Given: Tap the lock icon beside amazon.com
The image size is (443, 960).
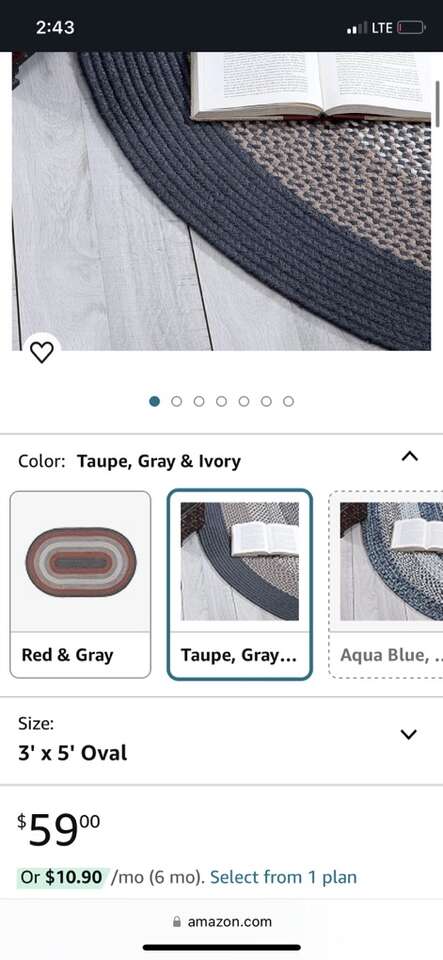Looking at the screenshot, I should tap(177, 921).
